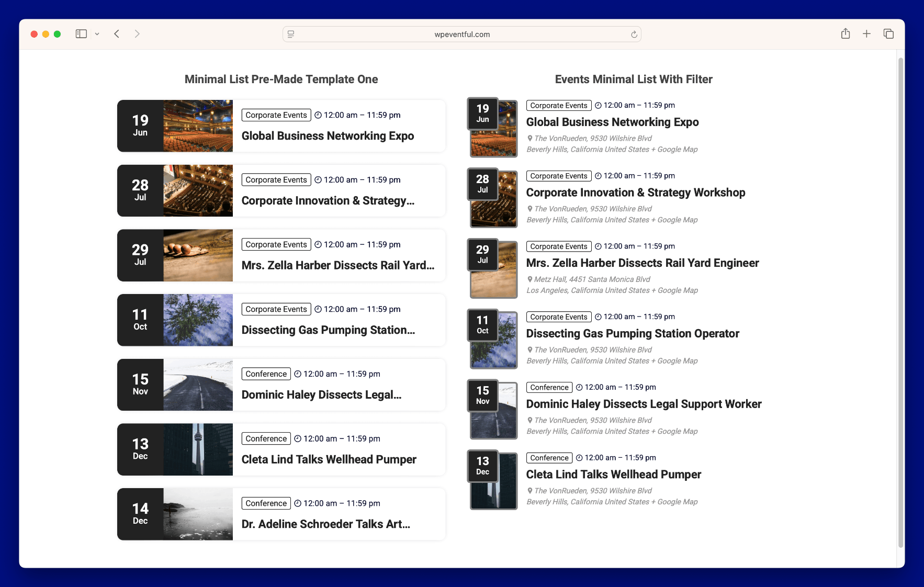Click Google Map link under Metz Hall
This screenshot has height=587, width=924.
[678, 290]
